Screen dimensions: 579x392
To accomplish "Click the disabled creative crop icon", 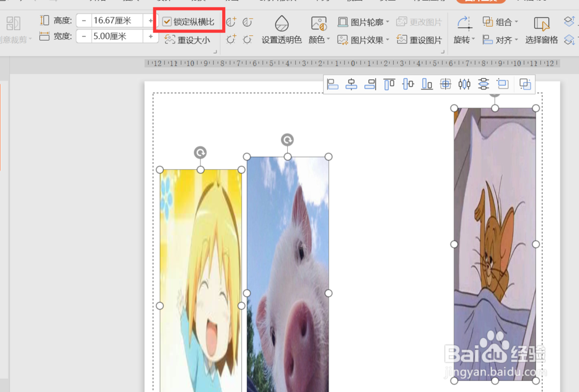I will (13, 23).
